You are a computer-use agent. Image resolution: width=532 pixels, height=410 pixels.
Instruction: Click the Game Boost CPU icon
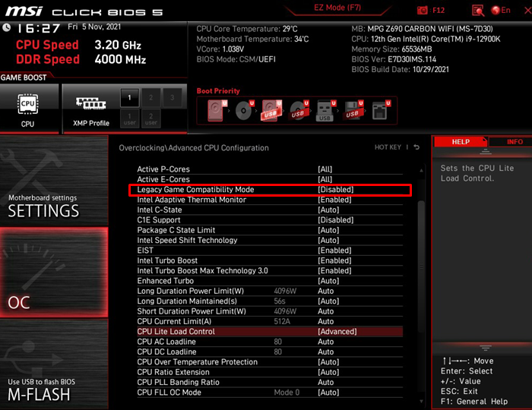[27, 104]
